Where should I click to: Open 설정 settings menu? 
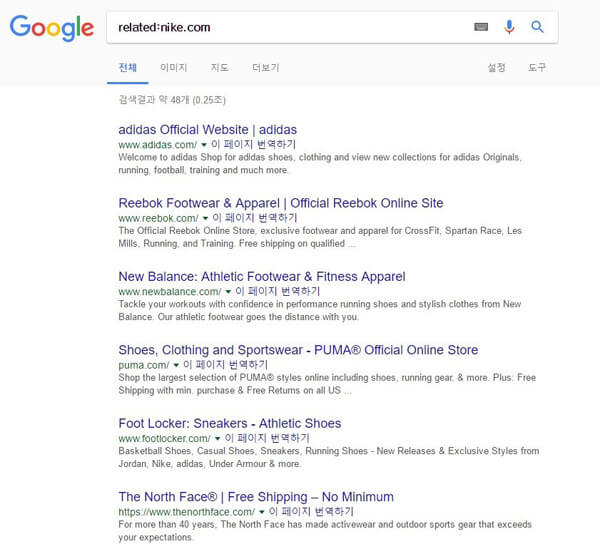click(x=496, y=68)
